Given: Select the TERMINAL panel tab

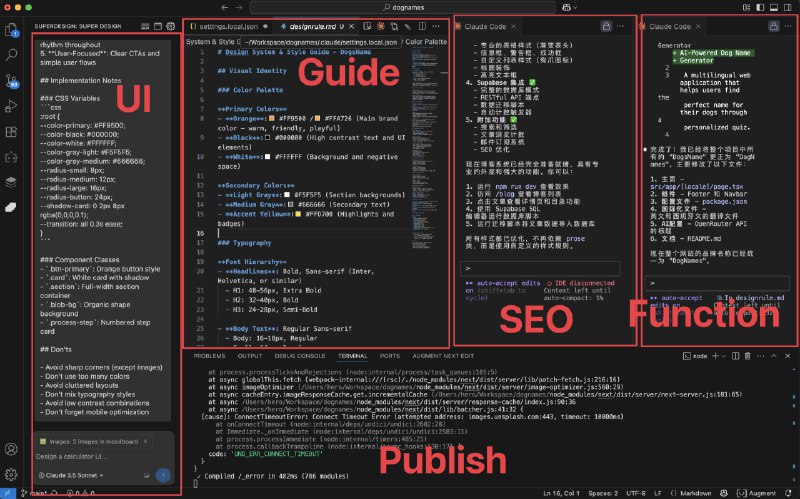Looking at the screenshot, I should tap(353, 356).
